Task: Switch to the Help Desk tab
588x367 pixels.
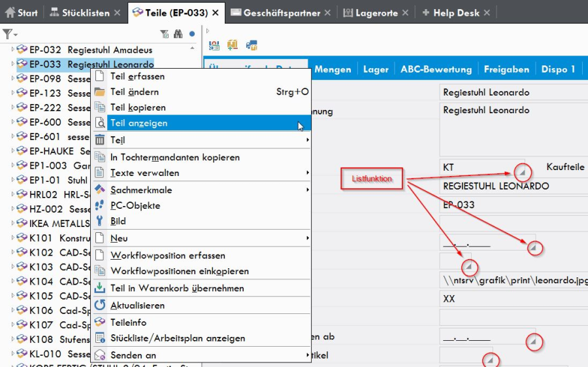Action: click(x=451, y=13)
